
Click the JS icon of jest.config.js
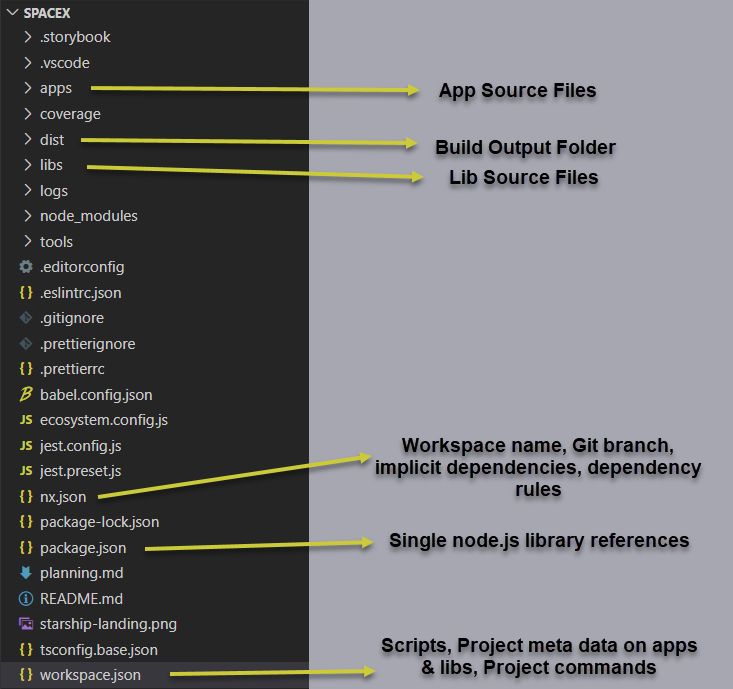[x=26, y=445]
